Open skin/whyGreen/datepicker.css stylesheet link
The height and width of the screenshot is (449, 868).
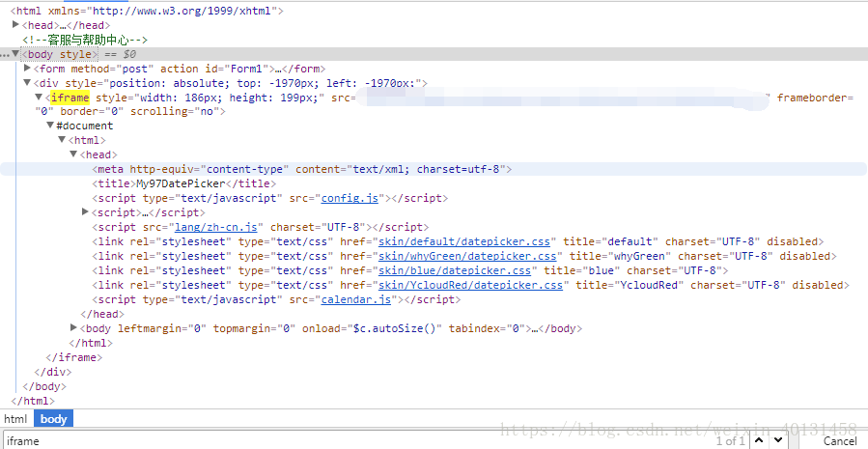[x=467, y=256]
